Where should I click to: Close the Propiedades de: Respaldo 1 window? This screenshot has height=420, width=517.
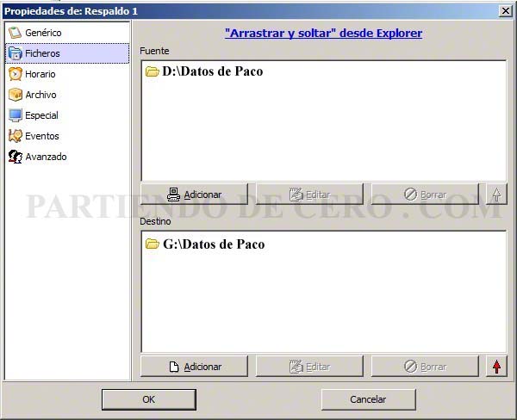click(505, 11)
